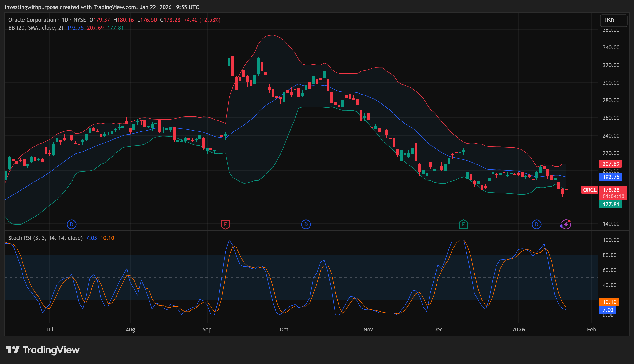Open the red earnings marker in September
The height and width of the screenshot is (364, 634).
(225, 224)
